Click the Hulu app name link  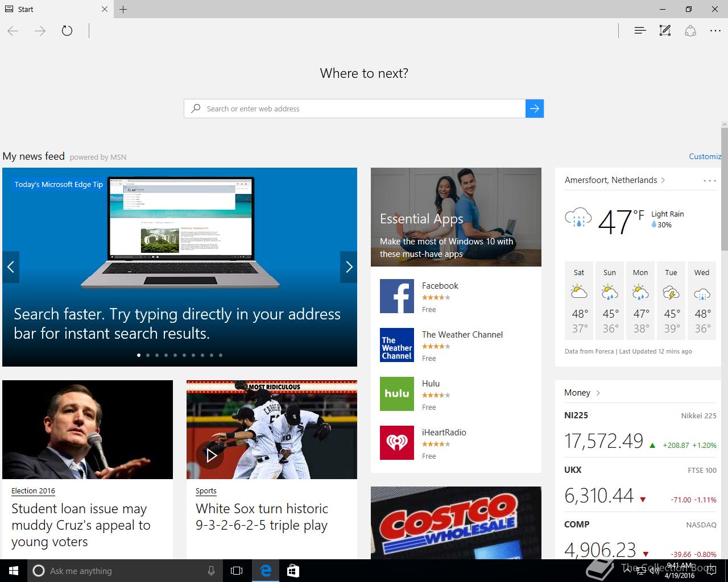(431, 384)
